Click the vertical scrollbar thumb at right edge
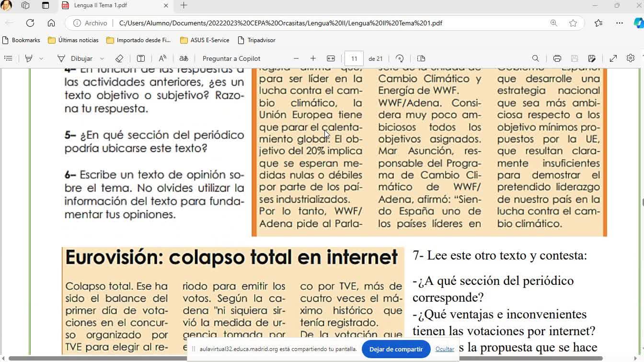644x362 pixels. (643, 202)
